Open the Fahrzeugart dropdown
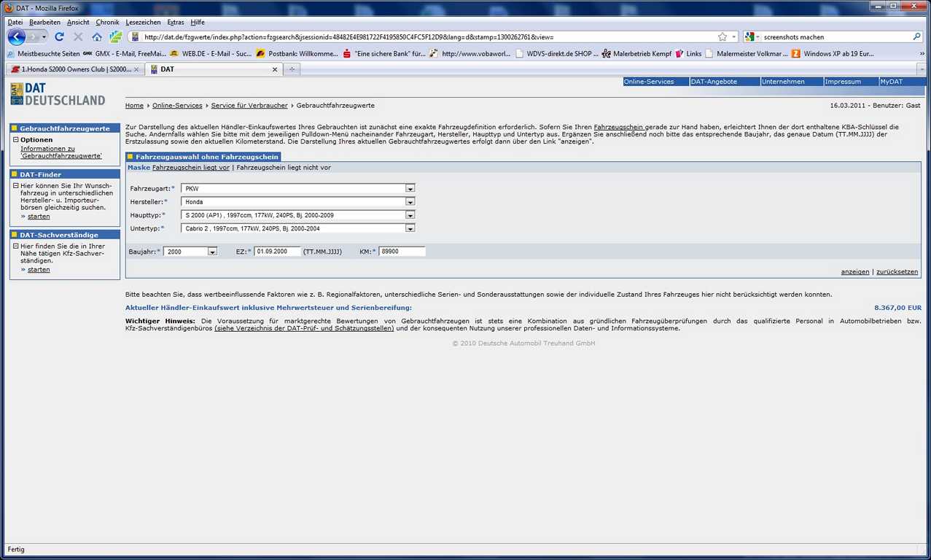The height and width of the screenshot is (560, 931). tap(410, 189)
